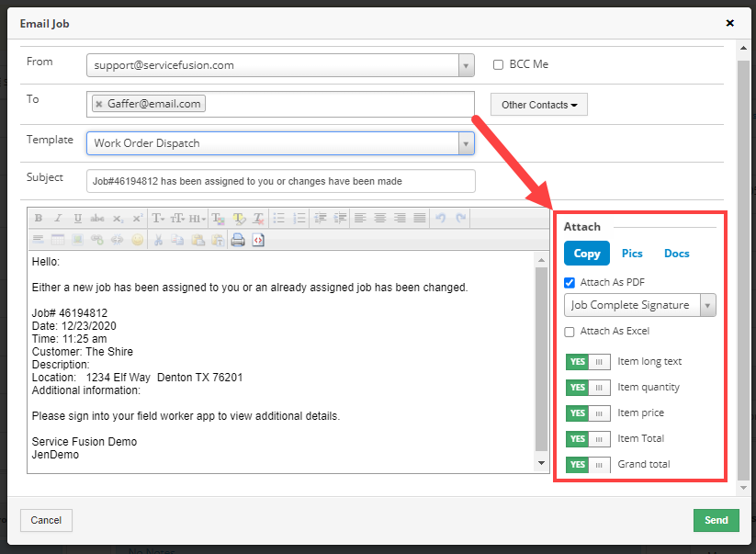
Task: Redo last edit in editor
Action: (461, 219)
